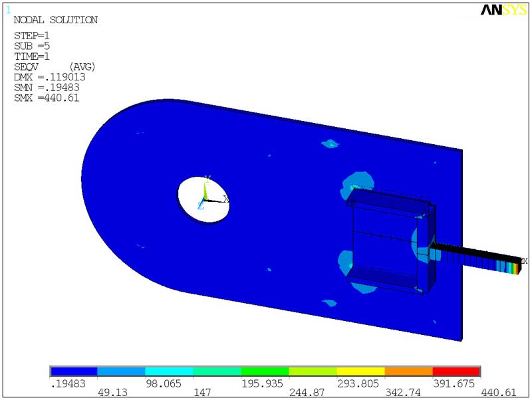This screenshot has width=532, height=400.
Task: Click the STEP=1 label
Action: (x=31, y=36)
